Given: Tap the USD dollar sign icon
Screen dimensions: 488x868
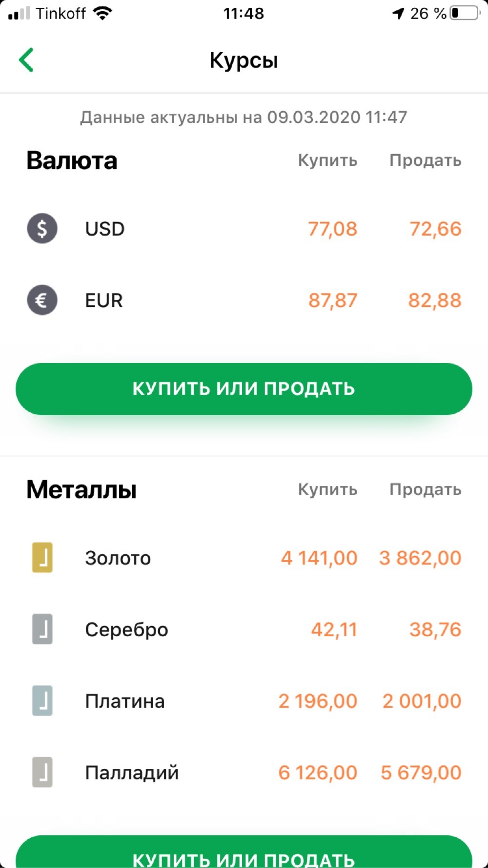Looking at the screenshot, I should coord(42,228).
